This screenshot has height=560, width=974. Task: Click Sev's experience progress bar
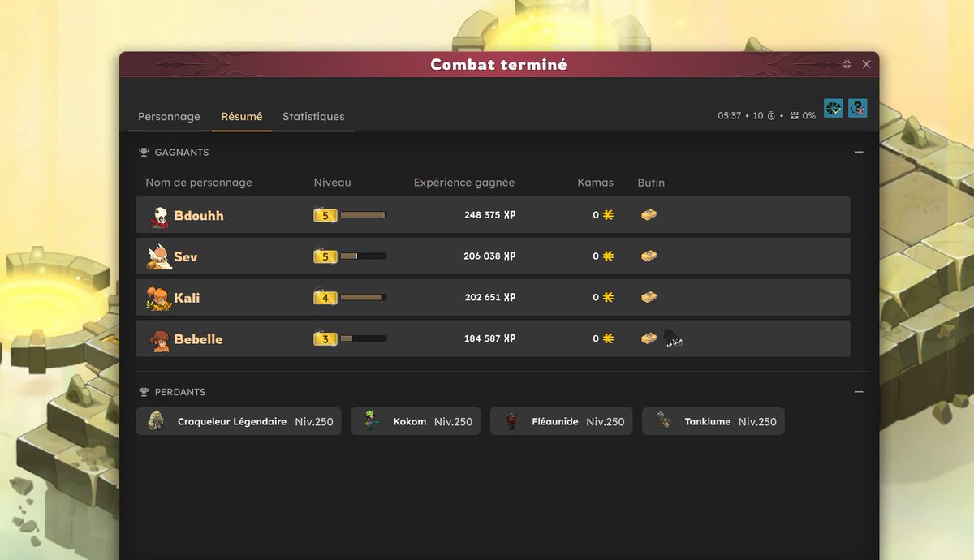coord(363,256)
